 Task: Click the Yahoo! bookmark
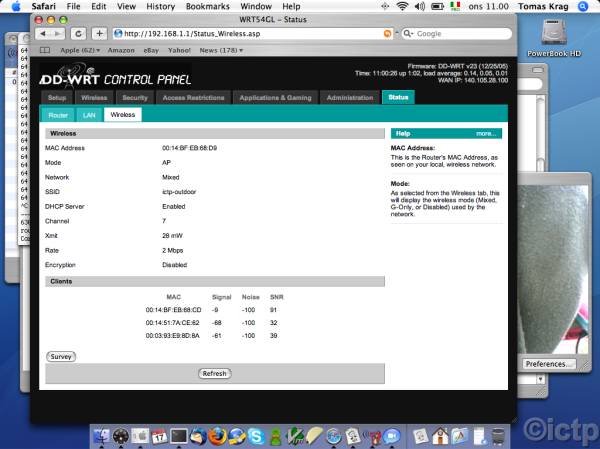[179, 50]
